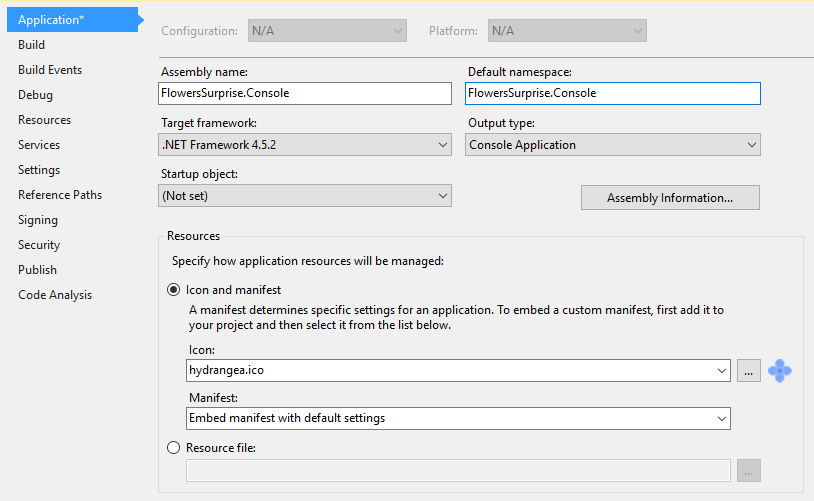Expand the Target framework dropdown
This screenshot has height=501, width=814.
click(305, 145)
